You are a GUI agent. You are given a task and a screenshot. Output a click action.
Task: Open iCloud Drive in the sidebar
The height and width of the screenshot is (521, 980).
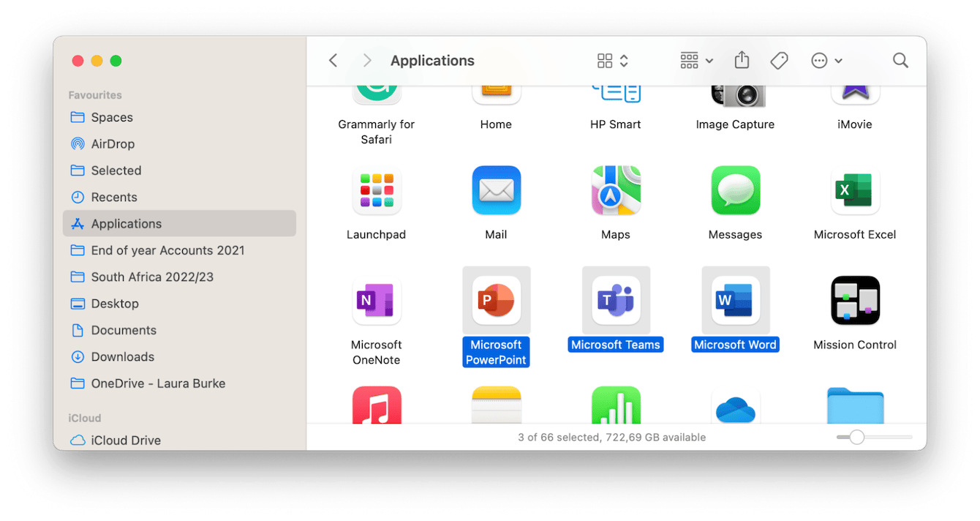pos(179,441)
